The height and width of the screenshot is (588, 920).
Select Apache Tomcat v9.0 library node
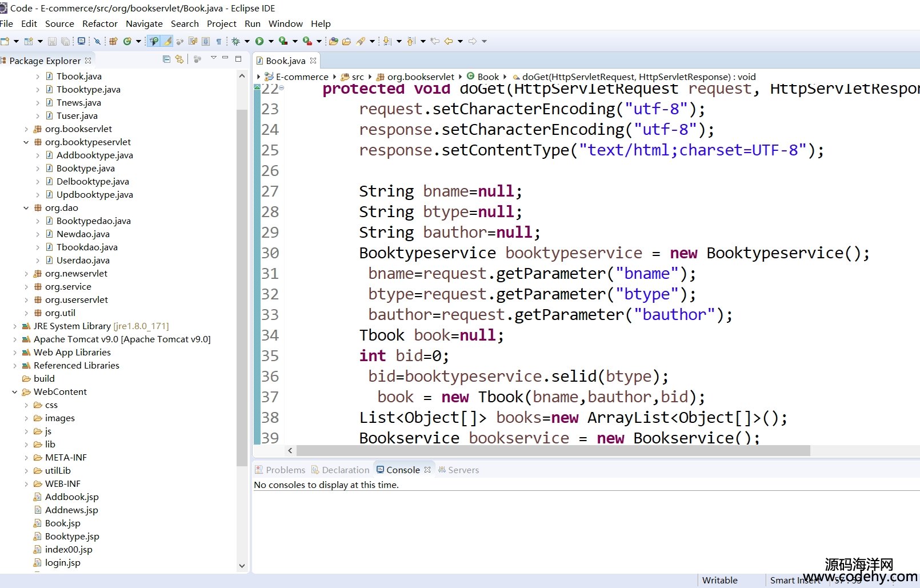122,339
